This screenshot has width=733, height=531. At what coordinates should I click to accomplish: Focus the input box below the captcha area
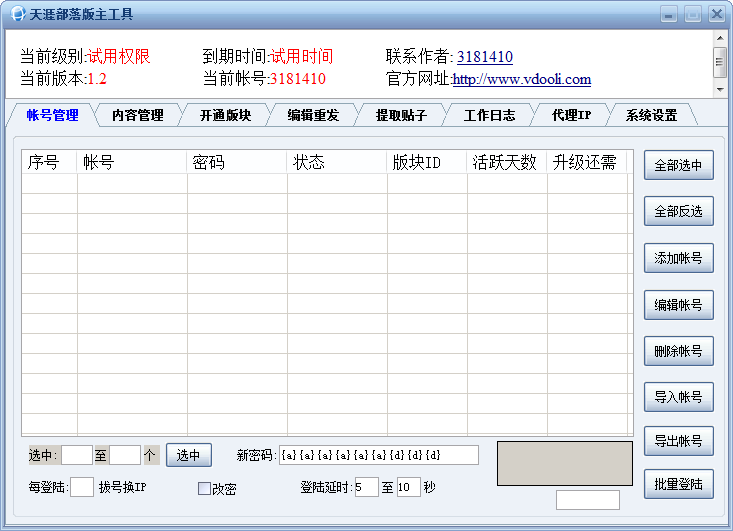(x=588, y=500)
